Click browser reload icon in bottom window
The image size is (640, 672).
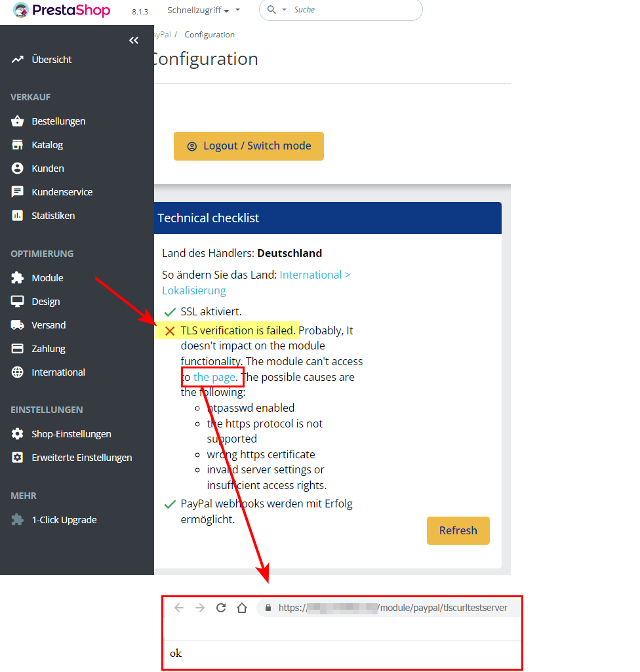point(221,608)
